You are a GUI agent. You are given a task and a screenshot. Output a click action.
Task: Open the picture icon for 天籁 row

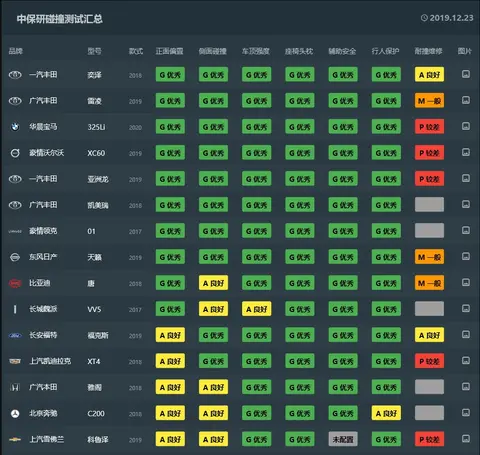coord(466,256)
